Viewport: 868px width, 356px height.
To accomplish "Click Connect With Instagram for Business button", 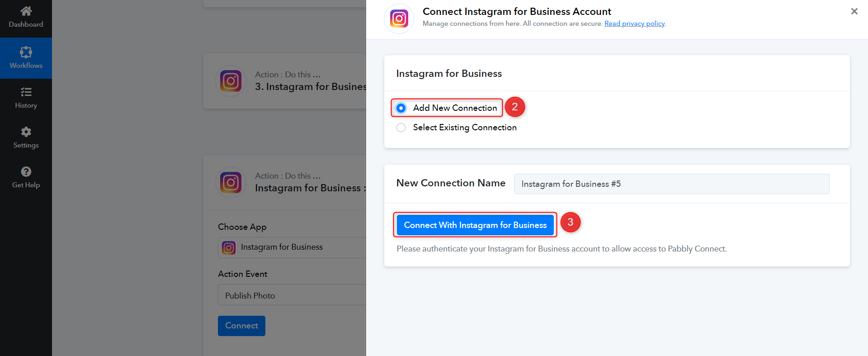I will 475,225.
